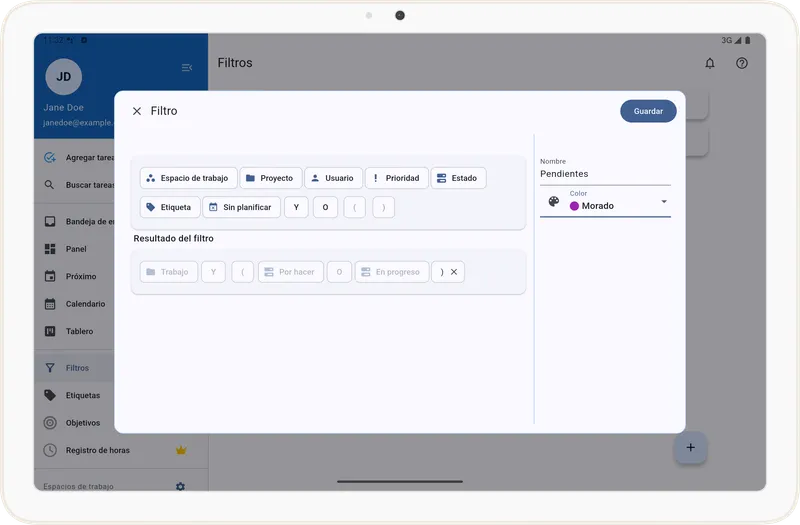
Task: Add Espacio de trabajo filter chip
Action: 187,178
